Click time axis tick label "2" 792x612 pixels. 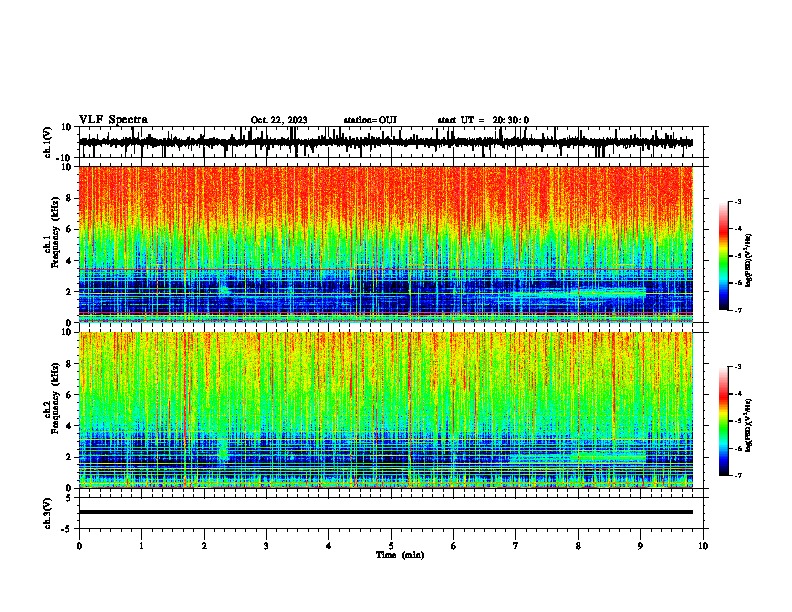click(x=204, y=546)
